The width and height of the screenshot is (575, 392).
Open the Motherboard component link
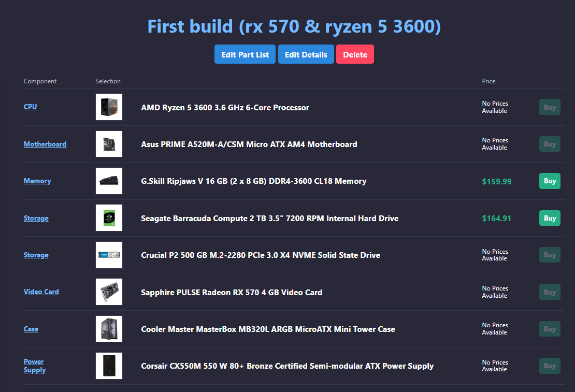point(45,144)
